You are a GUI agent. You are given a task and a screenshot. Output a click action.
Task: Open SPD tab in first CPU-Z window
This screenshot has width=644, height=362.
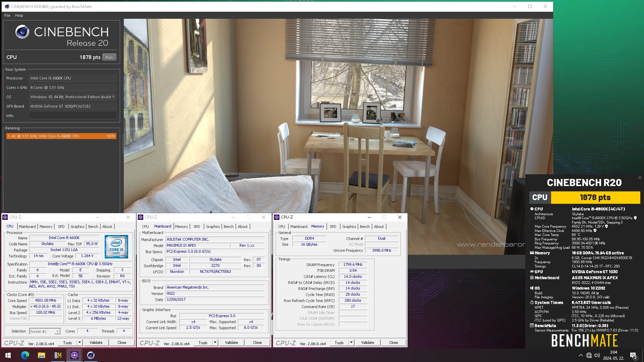pos(61,227)
